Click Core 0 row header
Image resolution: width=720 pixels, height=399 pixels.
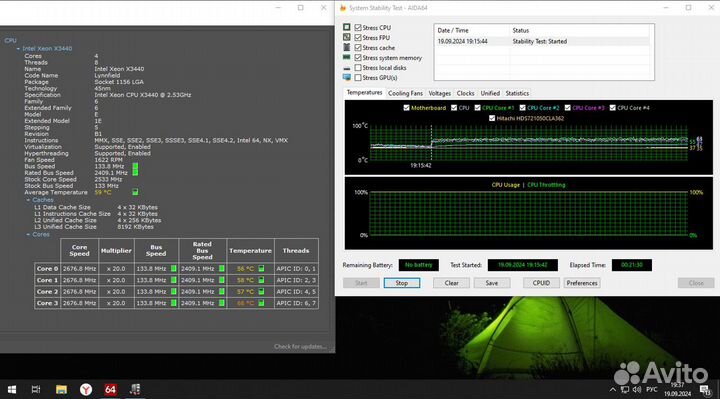click(x=47, y=269)
